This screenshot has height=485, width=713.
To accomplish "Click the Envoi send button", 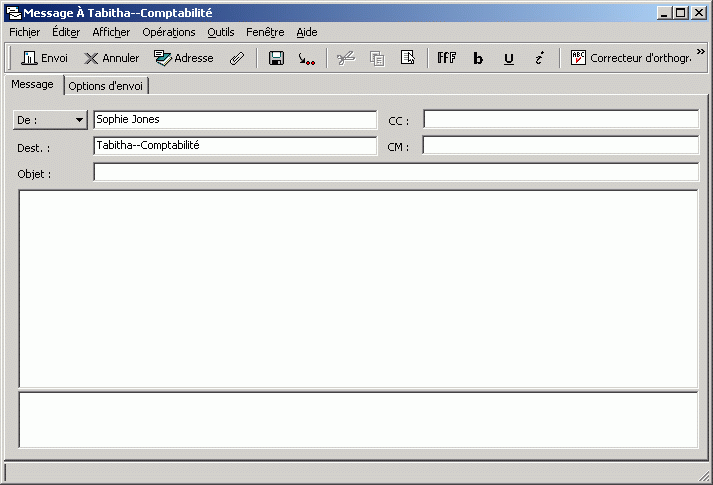I will [x=44, y=58].
